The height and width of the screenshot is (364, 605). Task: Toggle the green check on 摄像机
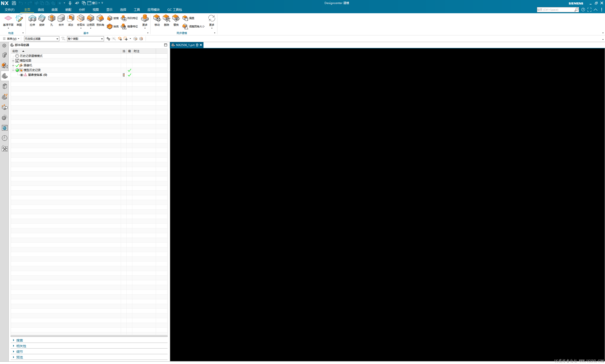(17, 65)
